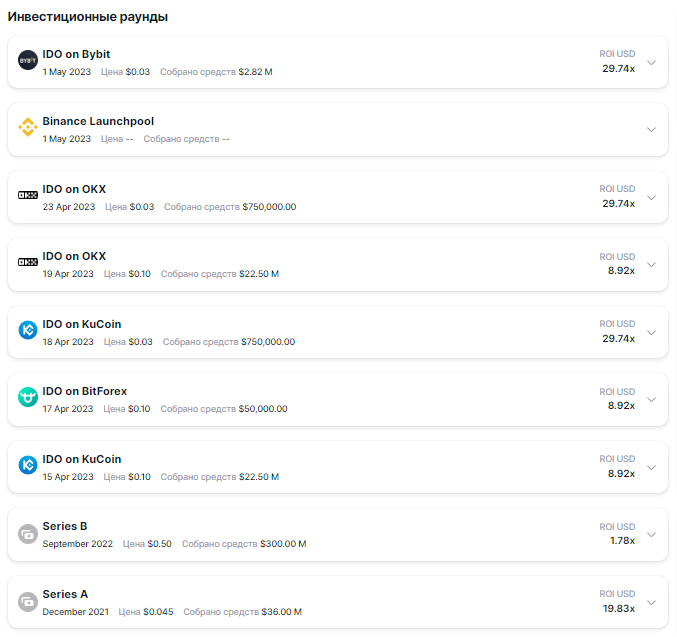677x637 pixels.
Task: Click the Series B round icon
Action: click(28, 533)
